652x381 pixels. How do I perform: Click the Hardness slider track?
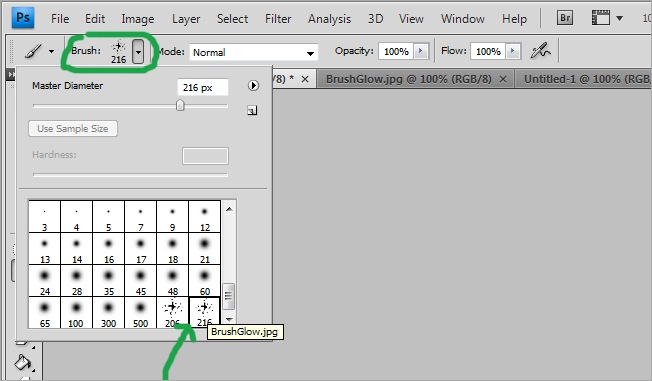click(x=130, y=175)
